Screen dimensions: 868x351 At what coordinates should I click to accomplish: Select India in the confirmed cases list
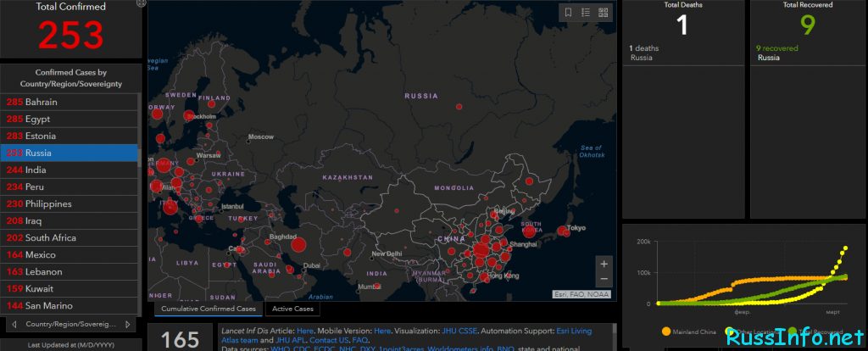(x=69, y=170)
